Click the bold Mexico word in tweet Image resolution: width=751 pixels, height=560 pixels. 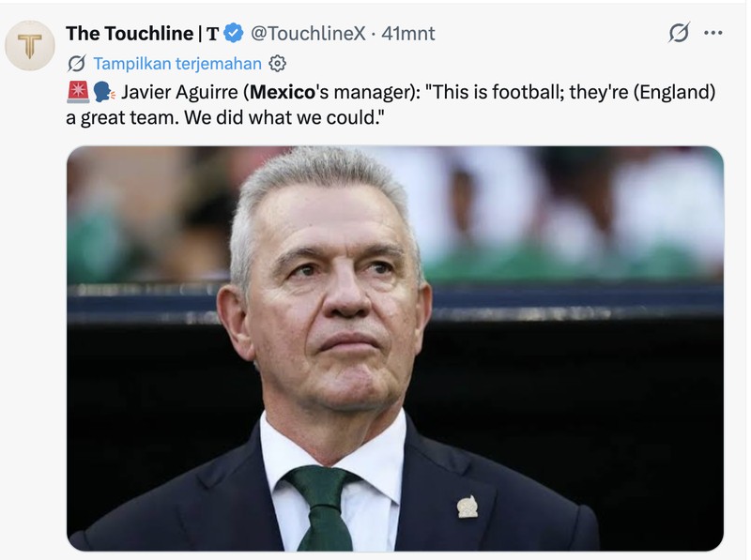click(283, 92)
